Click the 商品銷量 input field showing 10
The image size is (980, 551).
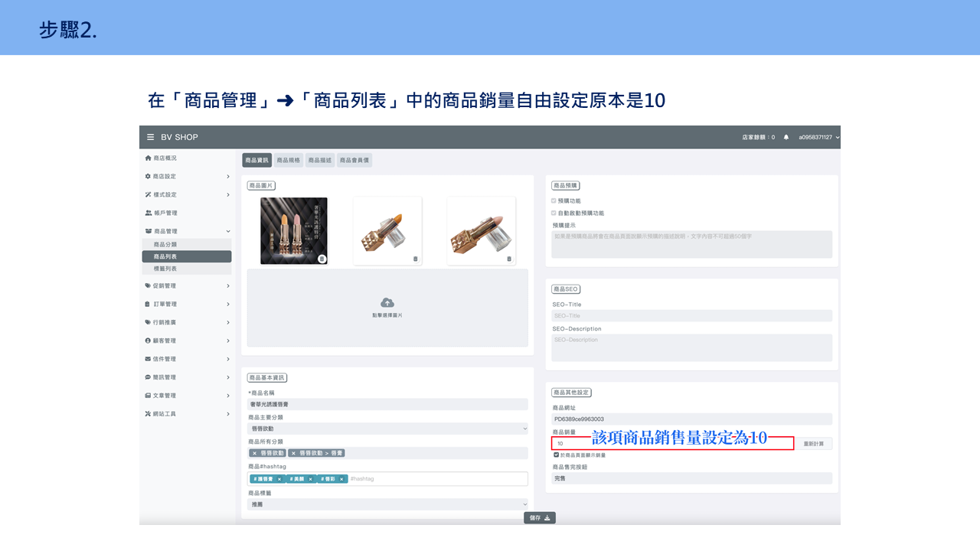tap(672, 444)
